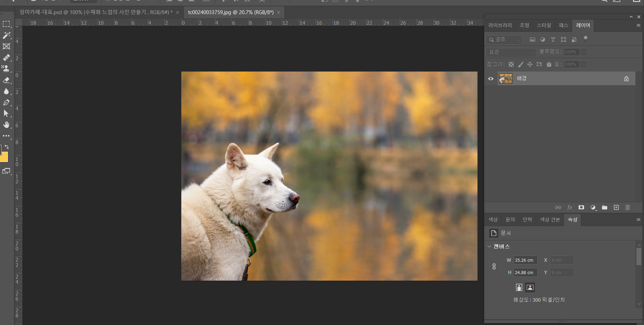This screenshot has height=325, width=644.
Task: Toggle the width-height link constraint
Action: tap(494, 267)
